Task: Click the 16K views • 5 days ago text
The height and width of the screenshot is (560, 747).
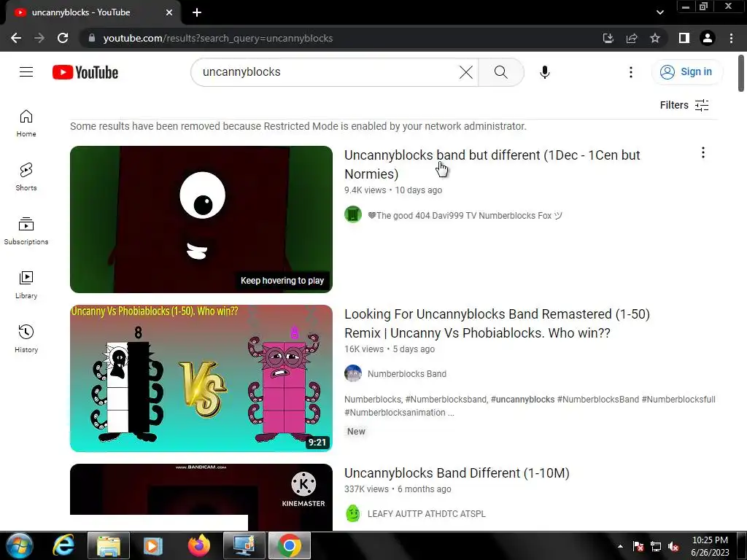Action: pyautogui.click(x=390, y=349)
